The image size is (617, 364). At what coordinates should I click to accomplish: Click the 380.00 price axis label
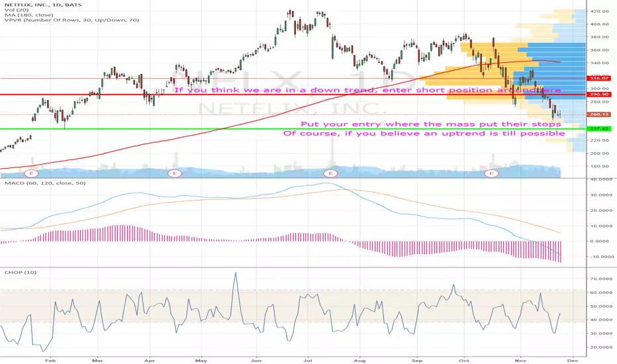point(600,37)
